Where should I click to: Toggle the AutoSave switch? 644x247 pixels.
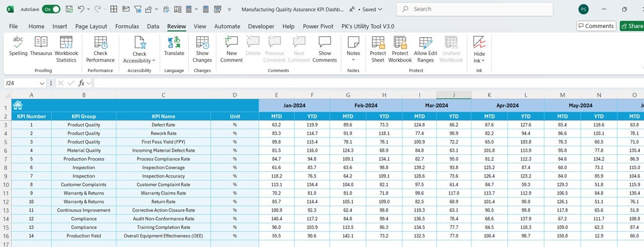point(51,9)
